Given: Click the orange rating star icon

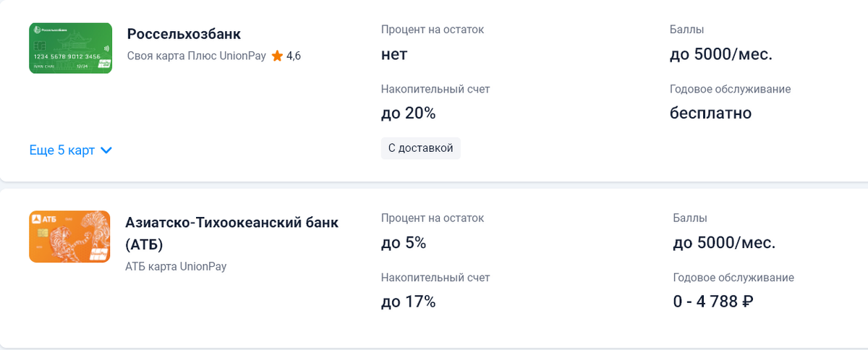Looking at the screenshot, I should coord(277,56).
